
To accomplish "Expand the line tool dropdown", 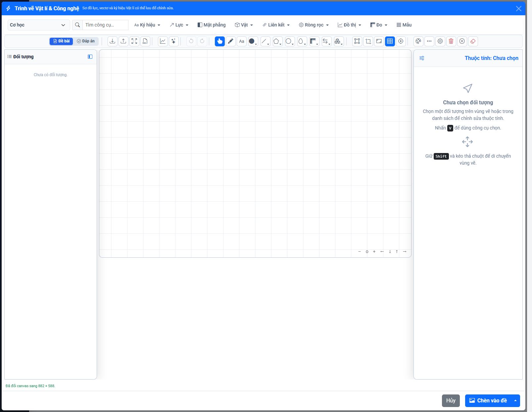I will [265, 41].
